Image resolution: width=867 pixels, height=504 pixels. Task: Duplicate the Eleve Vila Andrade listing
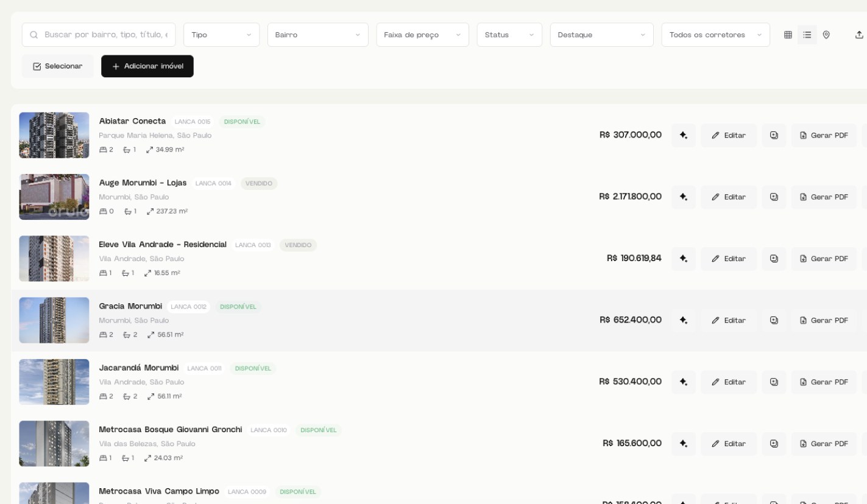774,258
